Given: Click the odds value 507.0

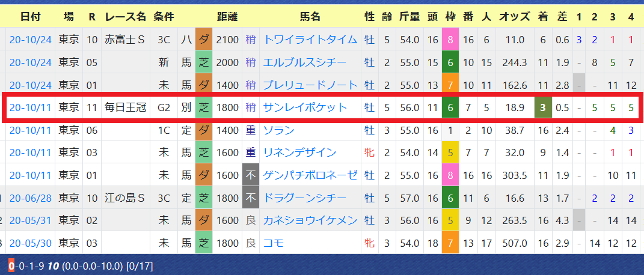Looking at the screenshot, I should 515,243.
